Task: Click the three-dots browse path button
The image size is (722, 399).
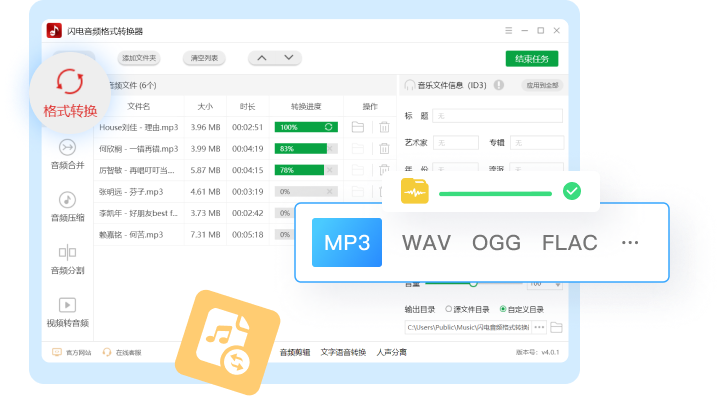Action: pos(539,327)
